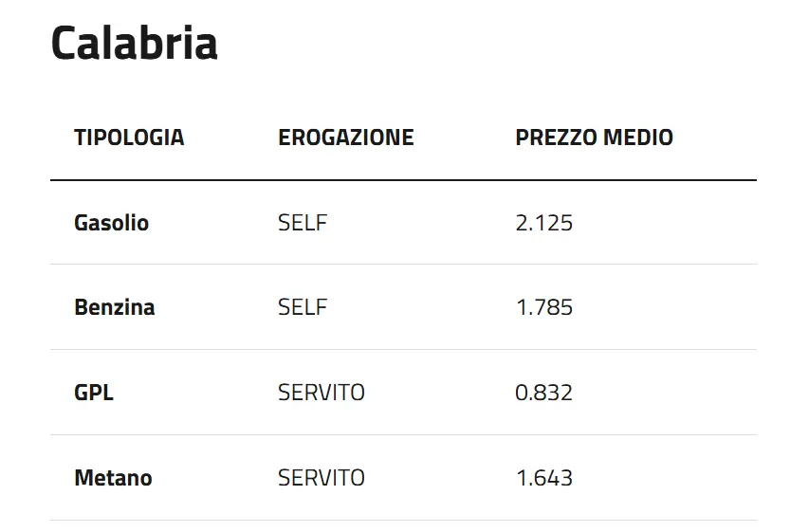The height and width of the screenshot is (532, 790).
Task: Select SERVITO in the Metano row
Action: [321, 478]
